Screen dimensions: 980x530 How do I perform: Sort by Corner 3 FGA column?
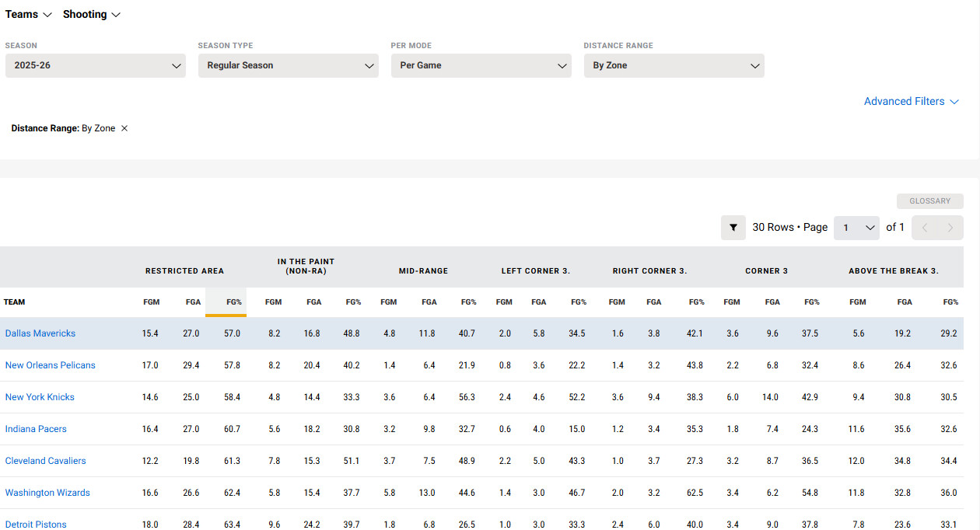point(772,302)
